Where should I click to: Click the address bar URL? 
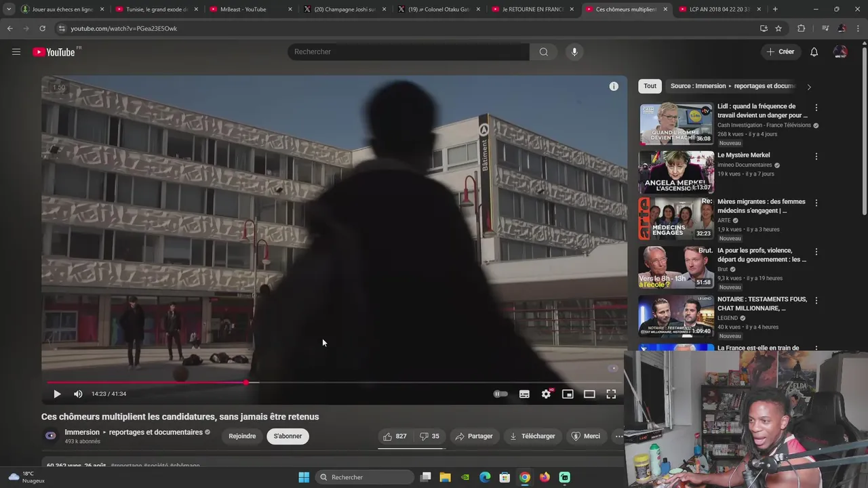[x=124, y=28]
